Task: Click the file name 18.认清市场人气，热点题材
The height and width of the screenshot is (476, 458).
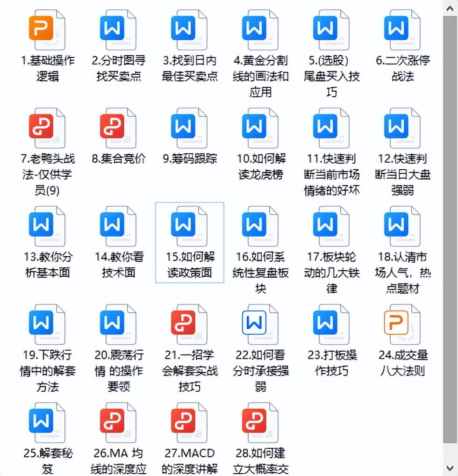Action: 403,273
